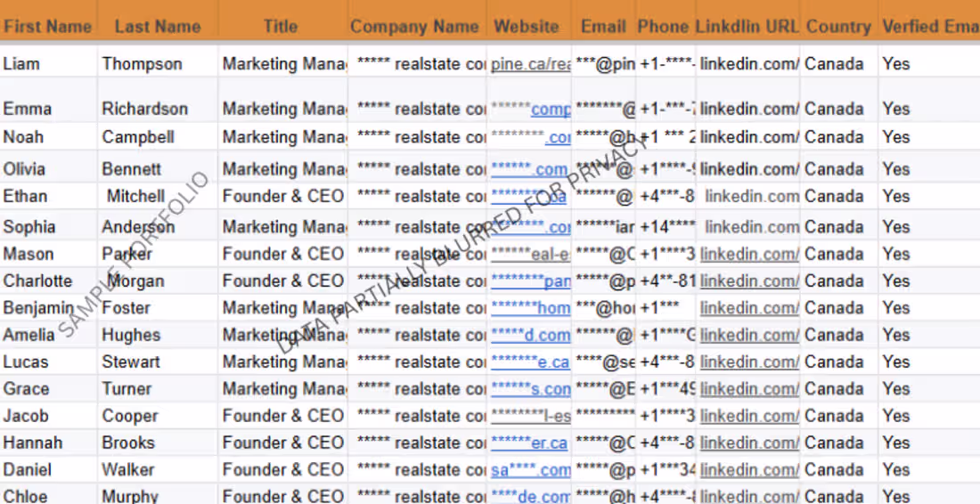980x504 pixels.
Task: Click Liam Thompson's Marketing Manager title cell
Action: point(284,64)
